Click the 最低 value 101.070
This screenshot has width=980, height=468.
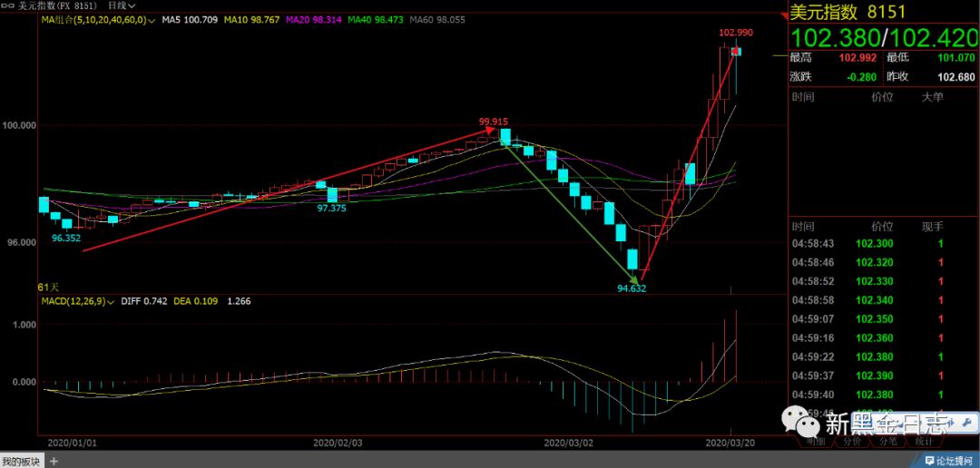pos(956,58)
